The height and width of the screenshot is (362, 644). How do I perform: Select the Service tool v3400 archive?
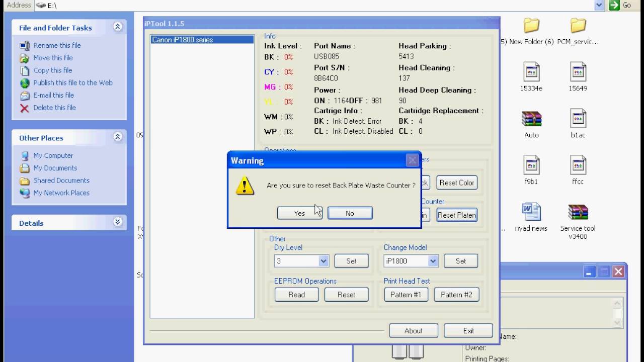tap(578, 212)
